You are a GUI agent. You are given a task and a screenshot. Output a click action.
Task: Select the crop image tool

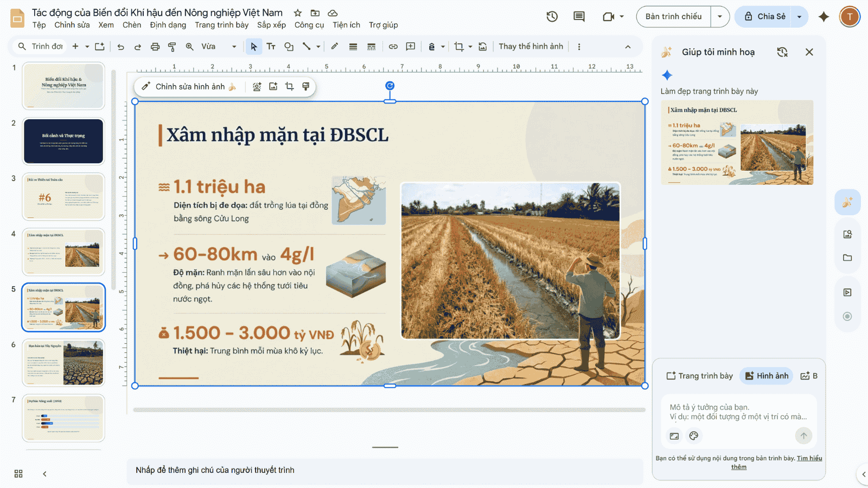click(x=459, y=47)
